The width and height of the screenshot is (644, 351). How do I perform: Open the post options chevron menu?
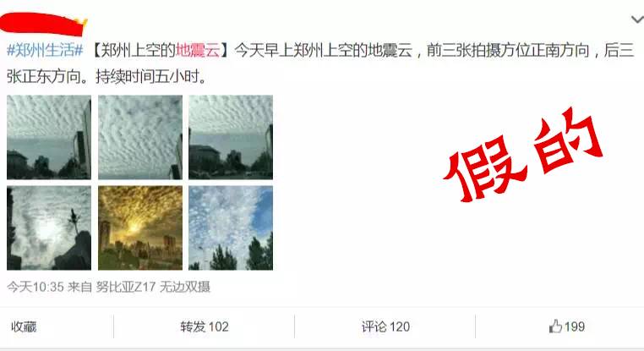(637, 19)
